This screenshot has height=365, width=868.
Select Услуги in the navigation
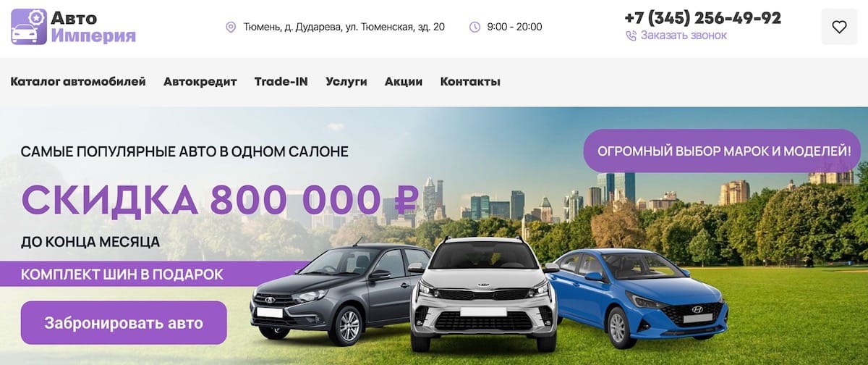pyautogui.click(x=346, y=82)
